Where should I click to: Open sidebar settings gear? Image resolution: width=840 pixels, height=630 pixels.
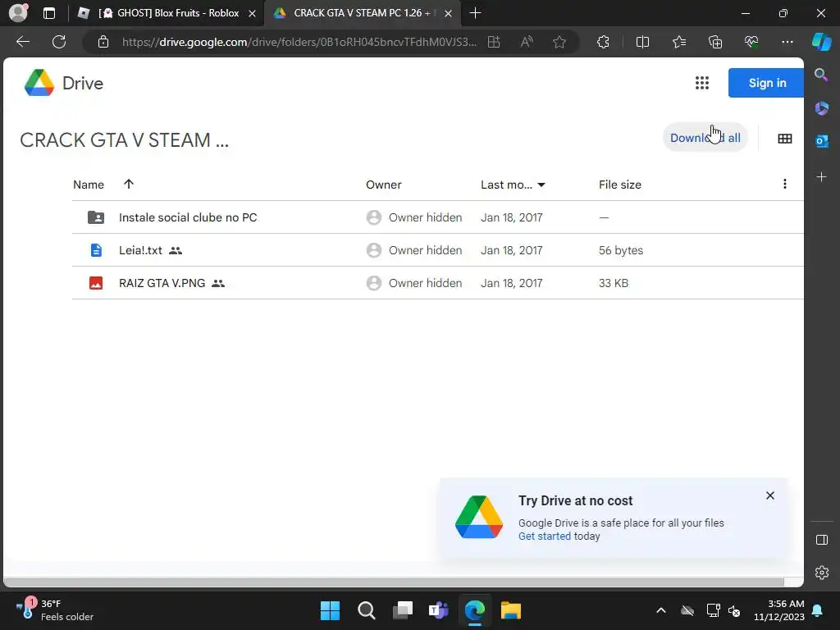point(821,573)
